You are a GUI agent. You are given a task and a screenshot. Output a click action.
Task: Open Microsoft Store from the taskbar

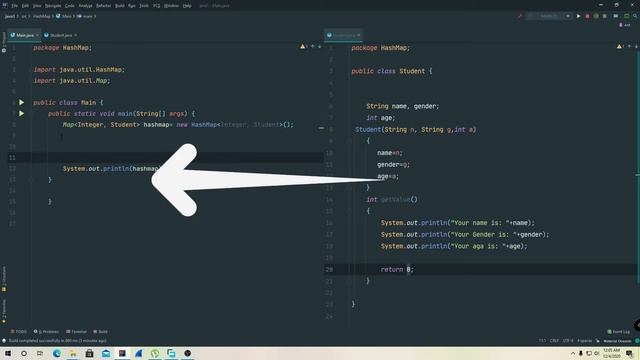(x=89, y=353)
